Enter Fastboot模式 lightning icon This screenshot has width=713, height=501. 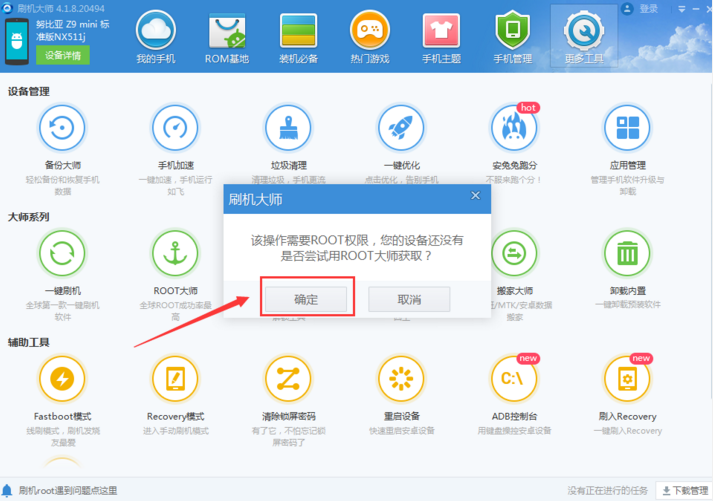pos(62,379)
